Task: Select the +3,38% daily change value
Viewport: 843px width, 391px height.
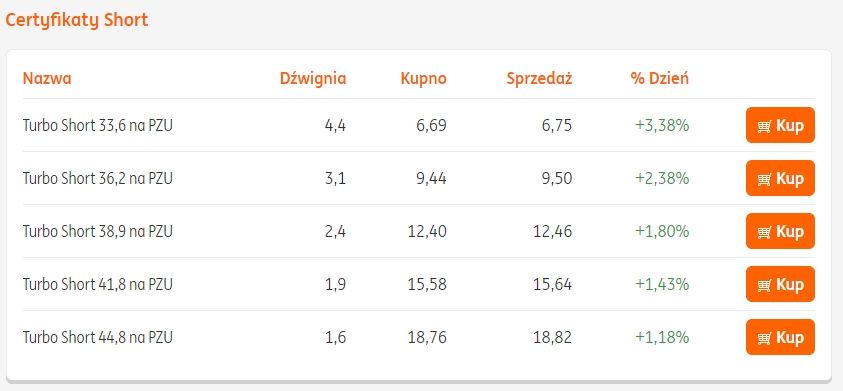Action: (x=662, y=126)
